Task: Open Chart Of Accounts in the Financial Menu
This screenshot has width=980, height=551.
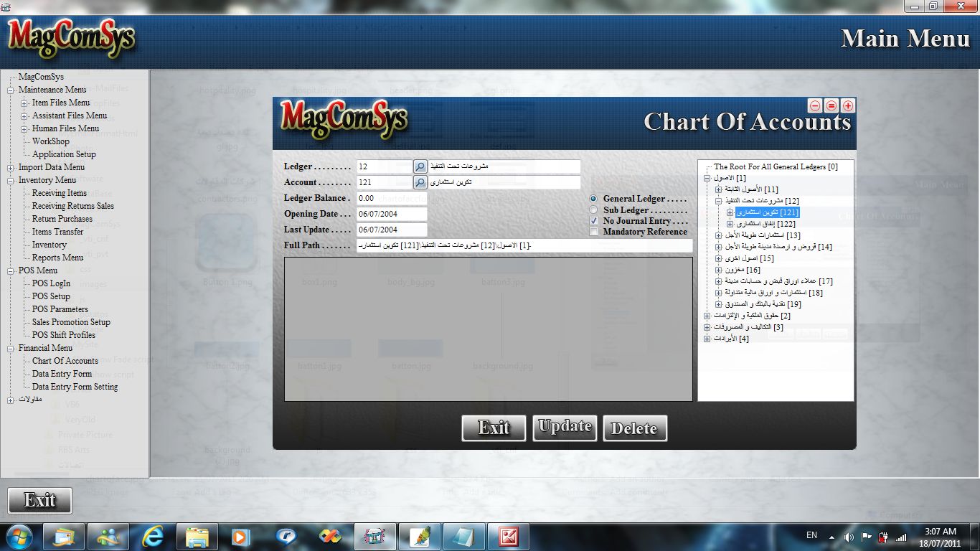Action: point(65,361)
